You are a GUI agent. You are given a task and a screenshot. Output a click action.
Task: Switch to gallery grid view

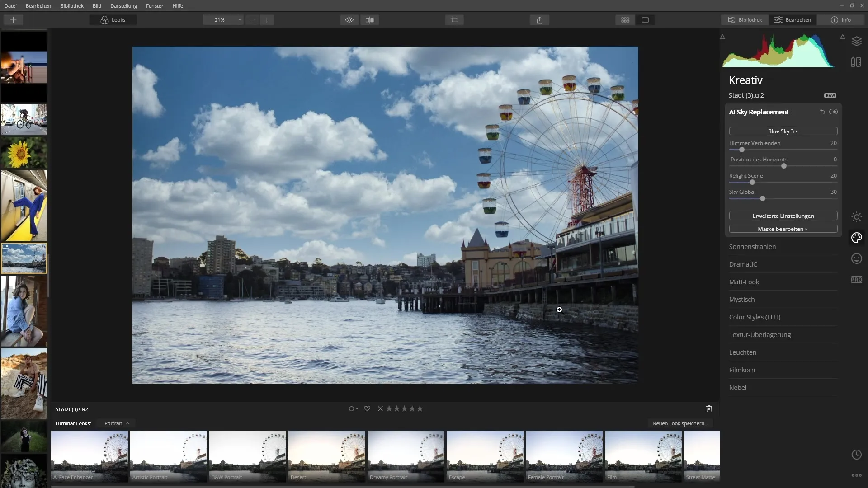pyautogui.click(x=625, y=20)
